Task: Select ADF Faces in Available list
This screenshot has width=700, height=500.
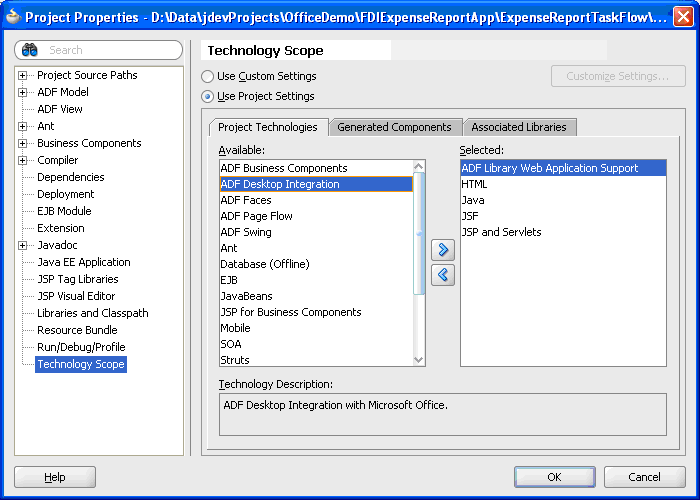Action: tap(317, 200)
